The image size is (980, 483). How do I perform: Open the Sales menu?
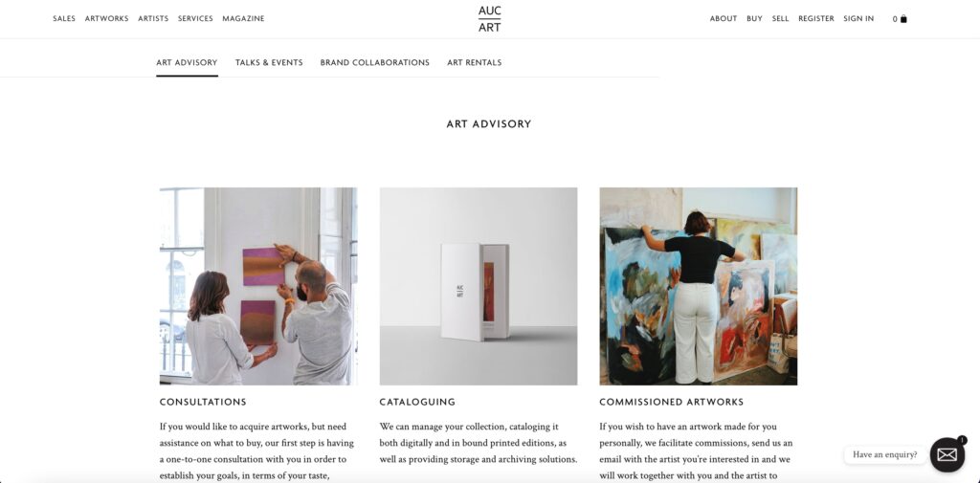point(64,19)
